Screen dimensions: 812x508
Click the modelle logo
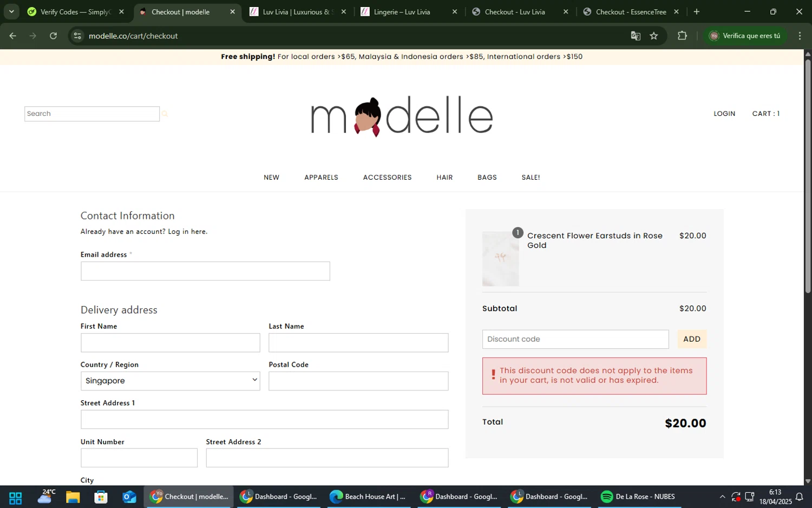[x=402, y=116]
